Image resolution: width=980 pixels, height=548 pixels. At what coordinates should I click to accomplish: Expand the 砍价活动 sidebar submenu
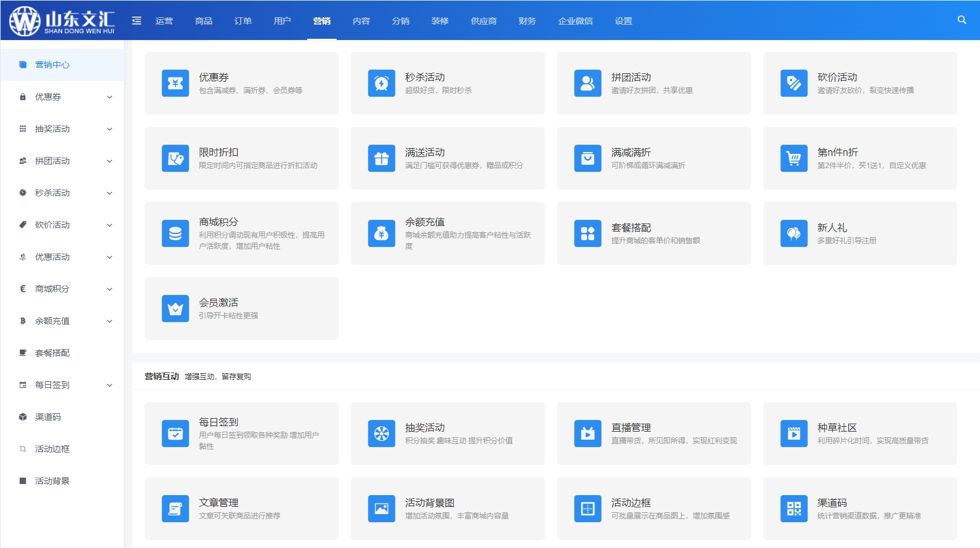pyautogui.click(x=110, y=225)
